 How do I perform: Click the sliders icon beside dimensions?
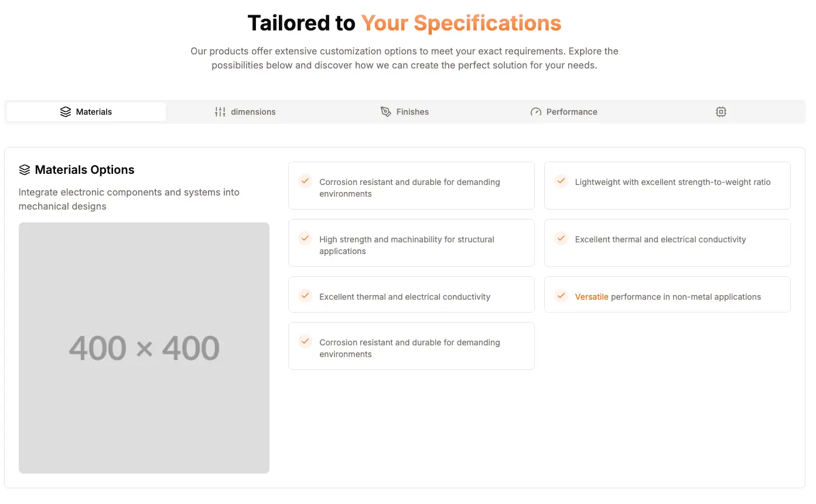(x=220, y=112)
